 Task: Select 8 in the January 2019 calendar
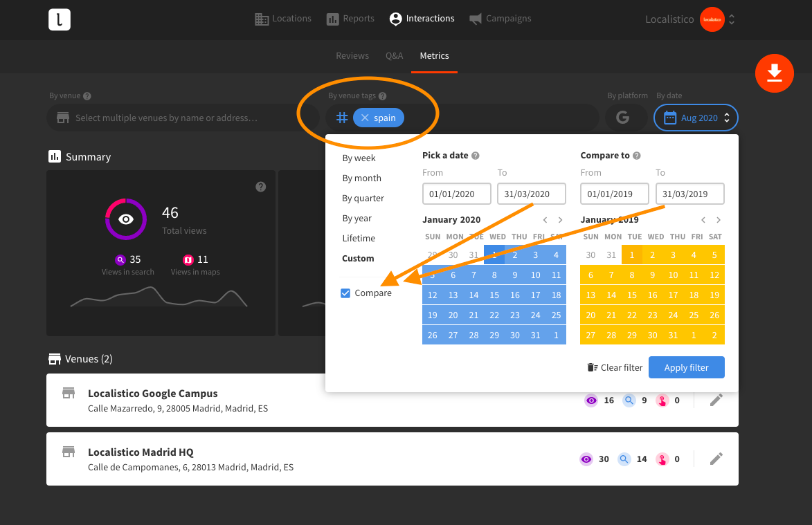click(632, 275)
